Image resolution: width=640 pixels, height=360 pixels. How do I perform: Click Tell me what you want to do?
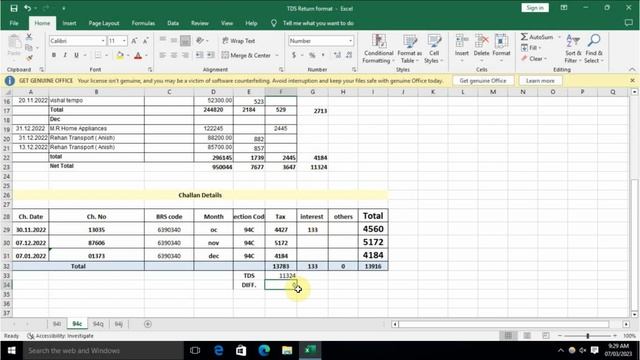click(x=318, y=23)
